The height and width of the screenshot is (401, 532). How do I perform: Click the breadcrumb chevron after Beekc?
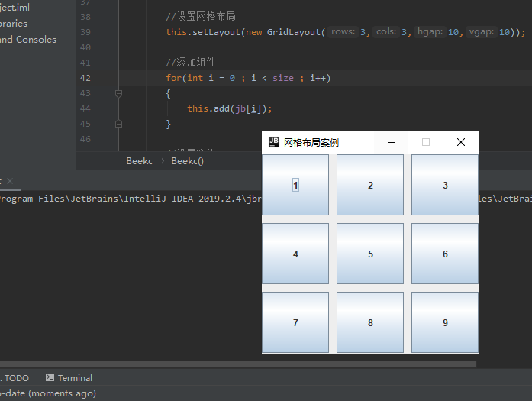[163, 161]
